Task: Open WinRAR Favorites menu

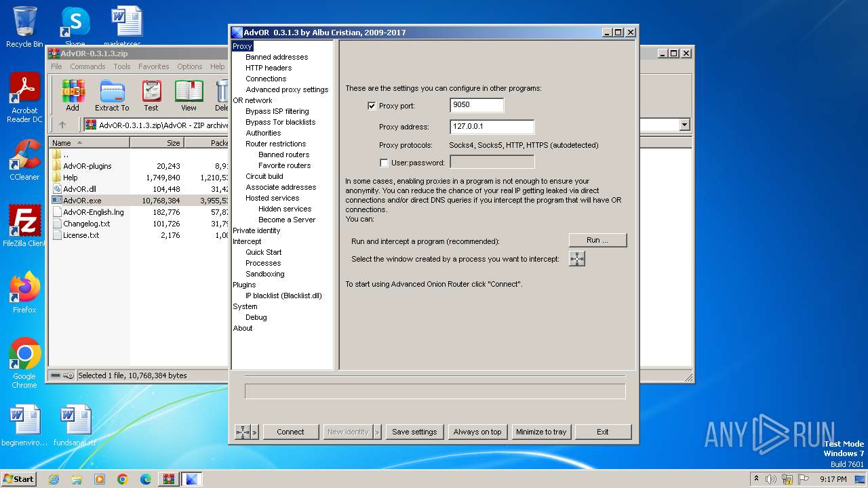Action: (x=154, y=66)
